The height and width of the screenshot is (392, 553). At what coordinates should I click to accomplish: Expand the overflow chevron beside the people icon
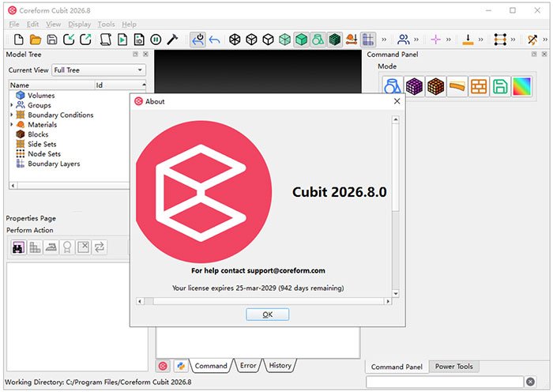(416, 40)
